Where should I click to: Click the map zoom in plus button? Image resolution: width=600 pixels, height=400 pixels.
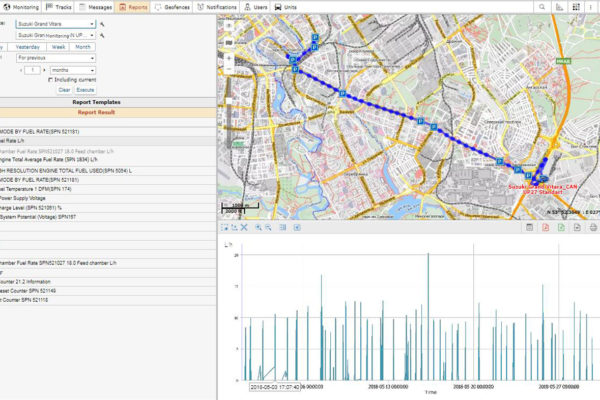[x=229, y=59]
